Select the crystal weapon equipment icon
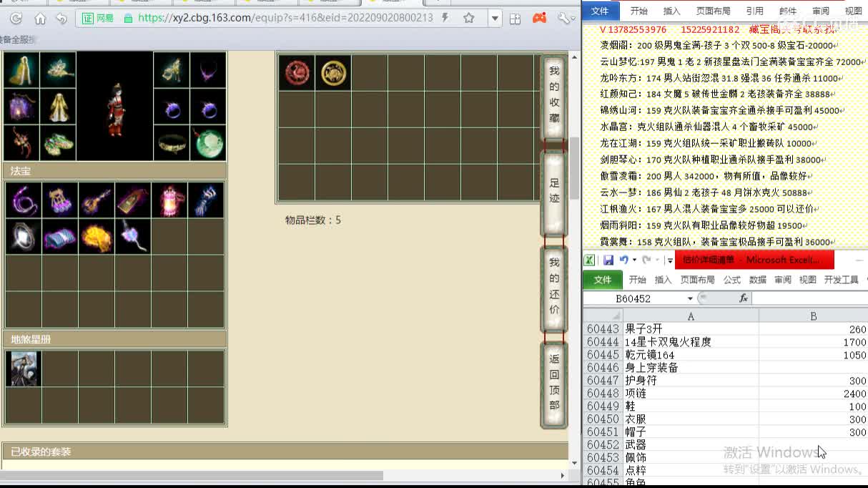868x488 pixels. [58, 69]
